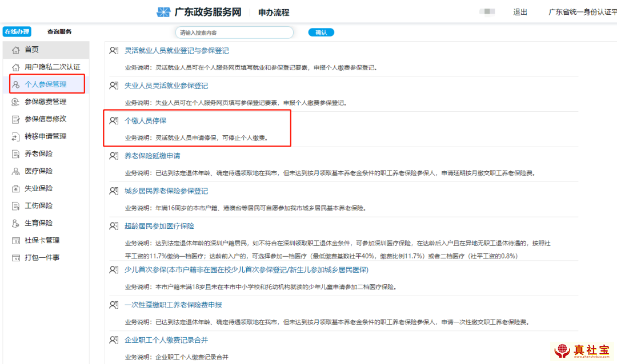The height and width of the screenshot is (364, 617).
Task: Click the 参保信息修改 edit icon
Action: point(16,119)
